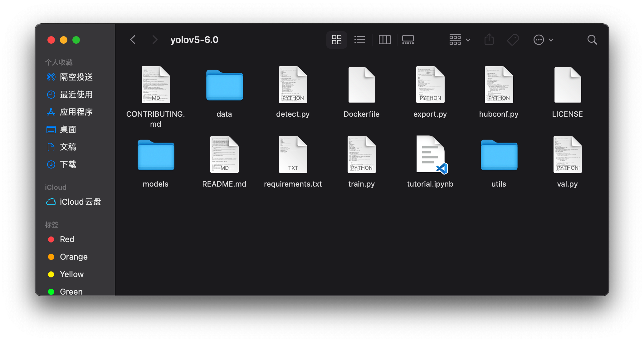Open the group-by options dropdown
The image size is (644, 342).
(x=460, y=40)
